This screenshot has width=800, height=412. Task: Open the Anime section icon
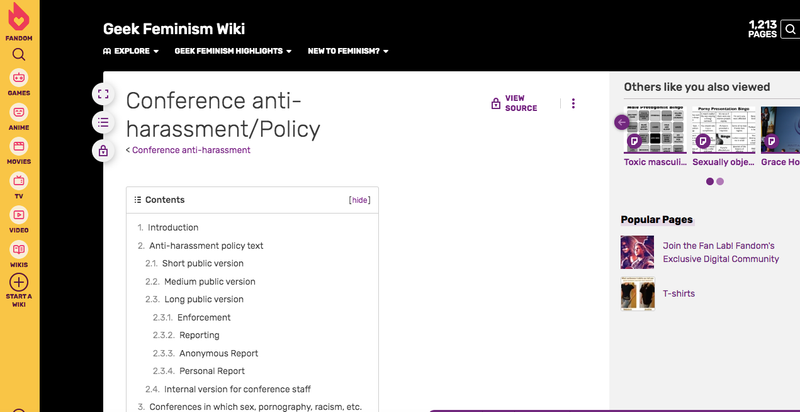[x=19, y=115]
